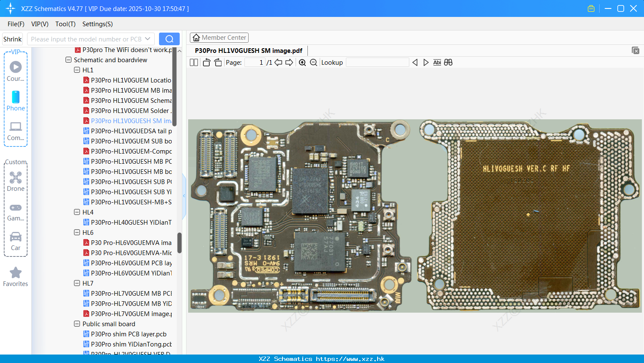
Task: Collapse the HL7 folder
Action: pyautogui.click(x=77, y=283)
